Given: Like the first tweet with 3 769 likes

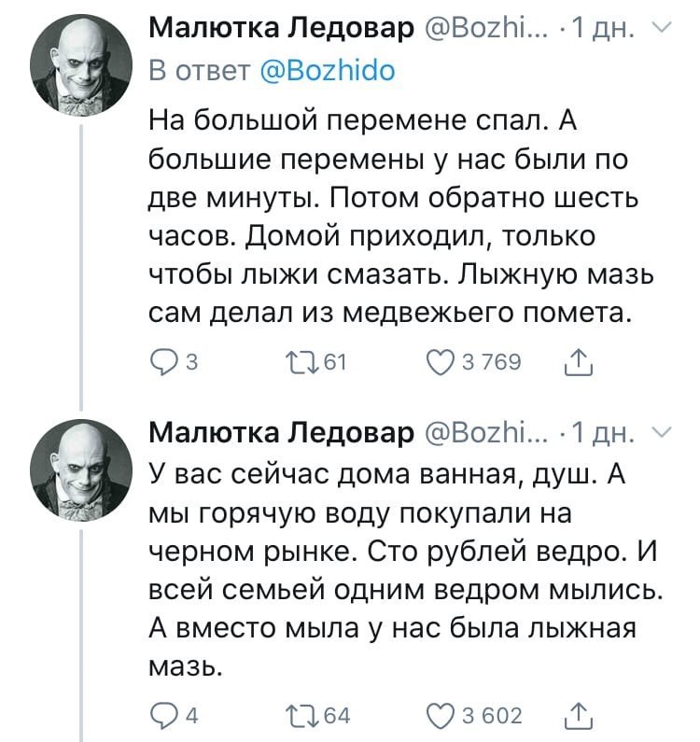Looking at the screenshot, I should pyautogui.click(x=441, y=363).
